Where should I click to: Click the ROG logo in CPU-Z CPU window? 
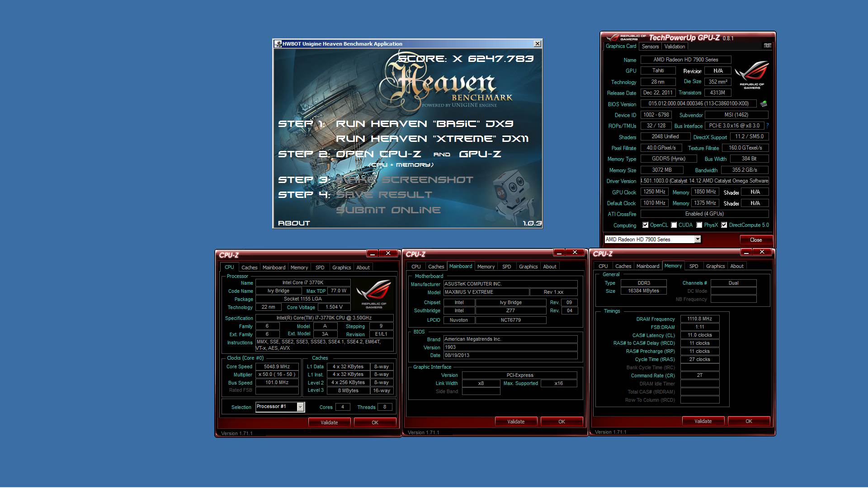[x=374, y=295]
